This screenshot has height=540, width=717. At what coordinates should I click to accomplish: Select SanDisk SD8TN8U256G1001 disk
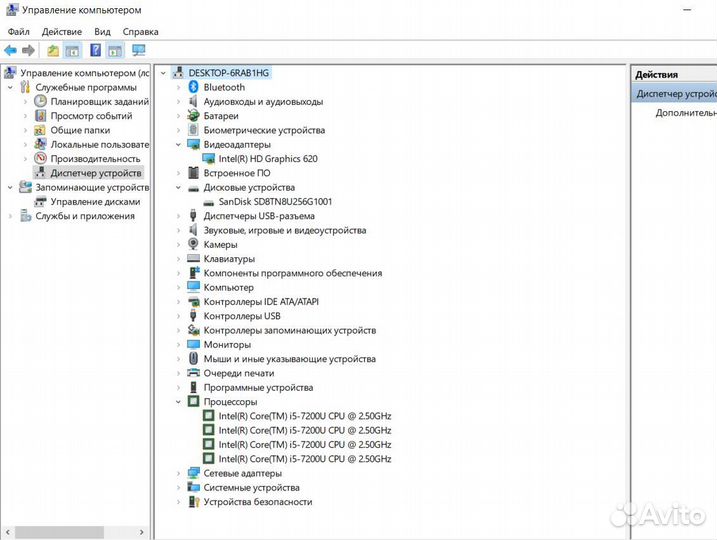tap(275, 202)
